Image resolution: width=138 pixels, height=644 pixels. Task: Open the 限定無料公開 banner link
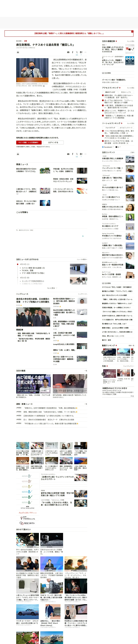(x=69, y=33)
